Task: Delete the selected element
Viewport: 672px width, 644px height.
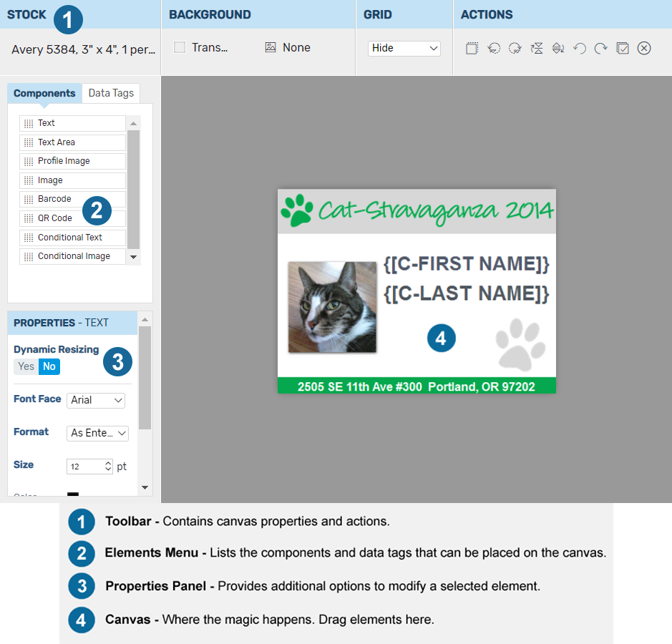Action: point(643,48)
